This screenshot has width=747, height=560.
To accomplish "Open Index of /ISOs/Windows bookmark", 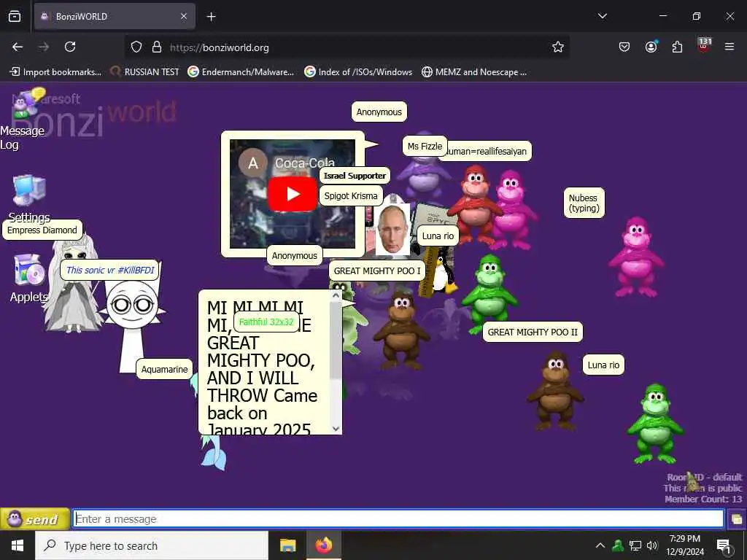I will pos(359,72).
